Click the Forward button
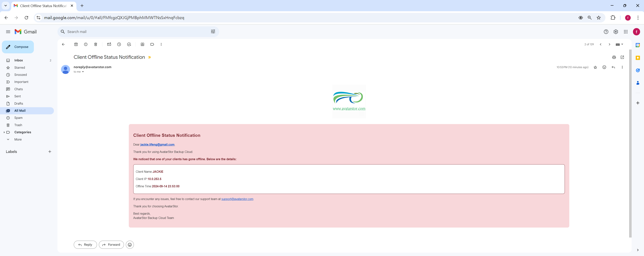Viewport: 644px width, 256px height. [111, 245]
